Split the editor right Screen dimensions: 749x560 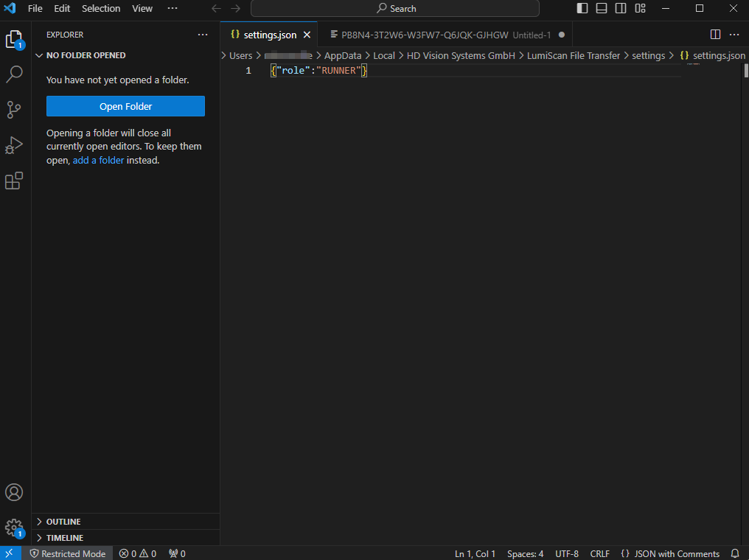(715, 35)
